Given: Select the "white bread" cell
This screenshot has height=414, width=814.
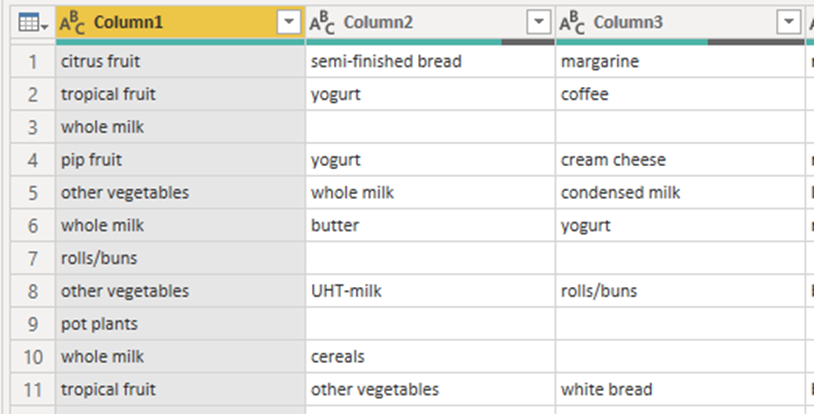Looking at the screenshot, I should pos(607,389).
